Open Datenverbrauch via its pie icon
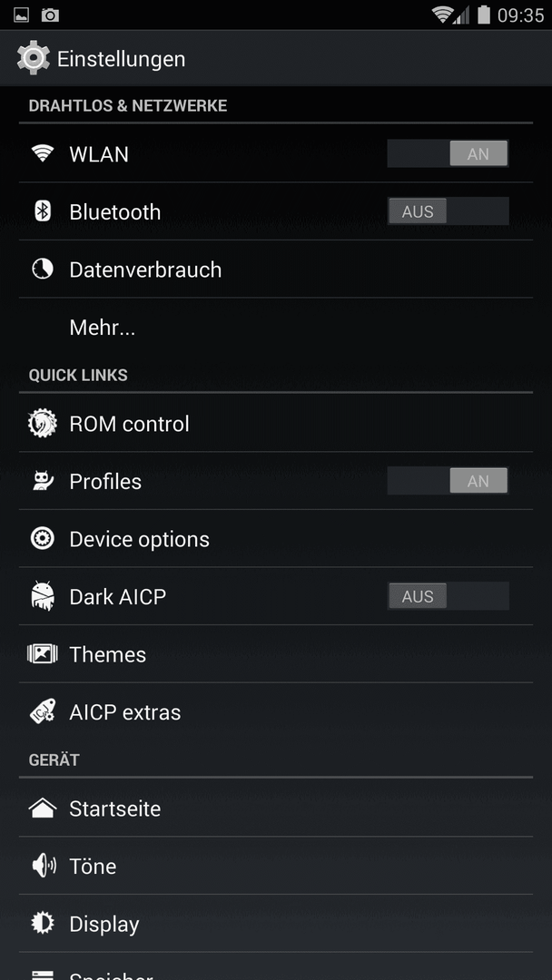 click(43, 269)
